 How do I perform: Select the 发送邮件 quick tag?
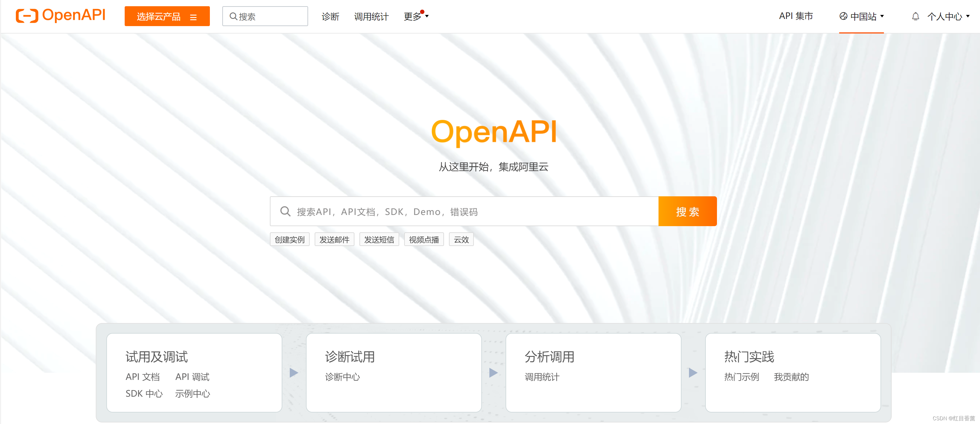tap(335, 239)
